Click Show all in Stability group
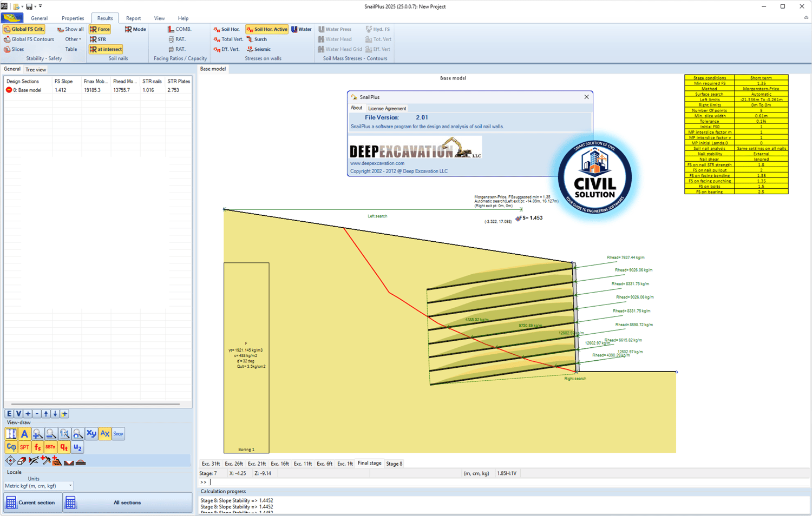Image resolution: width=812 pixels, height=516 pixels. [x=70, y=29]
